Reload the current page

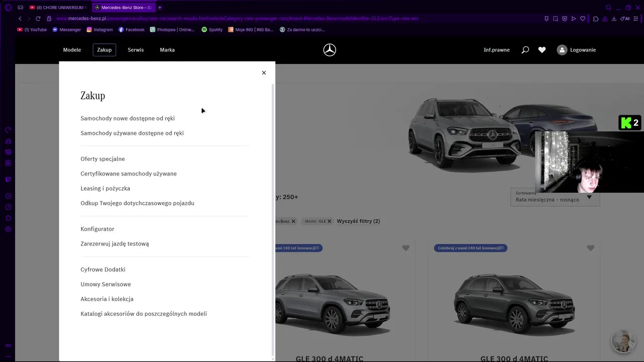coord(38,19)
